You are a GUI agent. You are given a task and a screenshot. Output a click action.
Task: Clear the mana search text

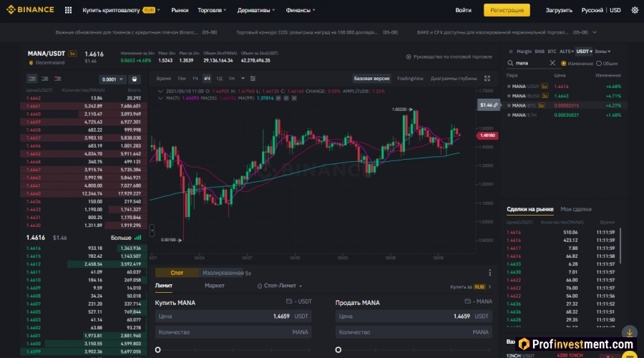(x=552, y=63)
